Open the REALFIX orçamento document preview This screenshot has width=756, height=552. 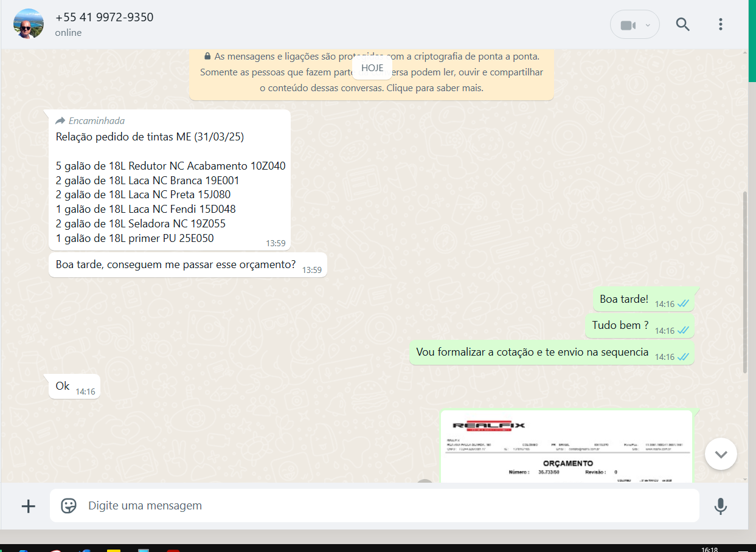click(x=566, y=447)
